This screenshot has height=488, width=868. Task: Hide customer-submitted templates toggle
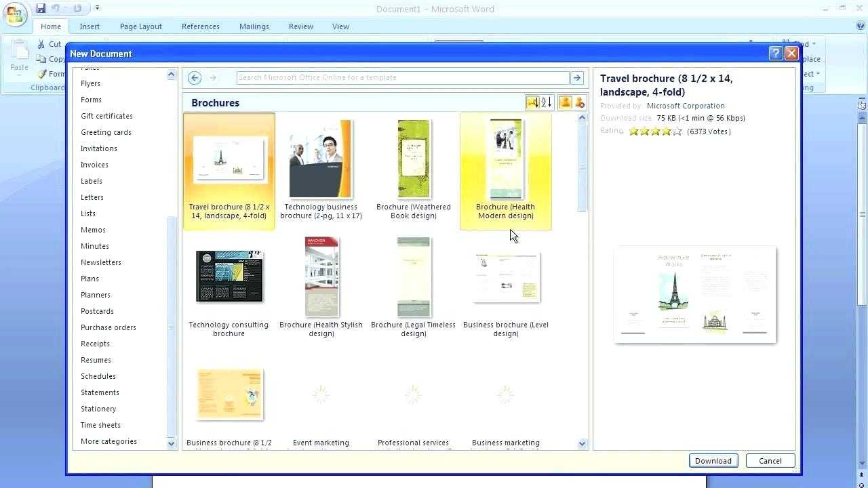580,102
